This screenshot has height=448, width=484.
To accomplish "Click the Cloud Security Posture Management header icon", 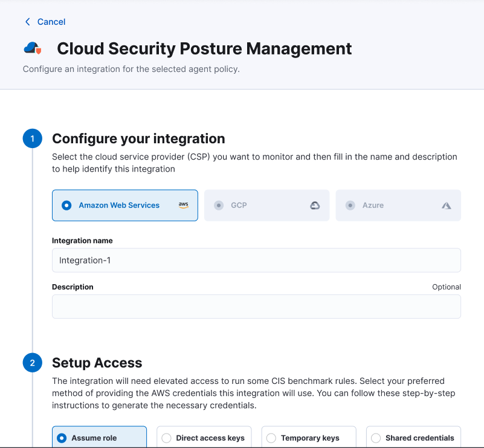I will pyautogui.click(x=33, y=48).
